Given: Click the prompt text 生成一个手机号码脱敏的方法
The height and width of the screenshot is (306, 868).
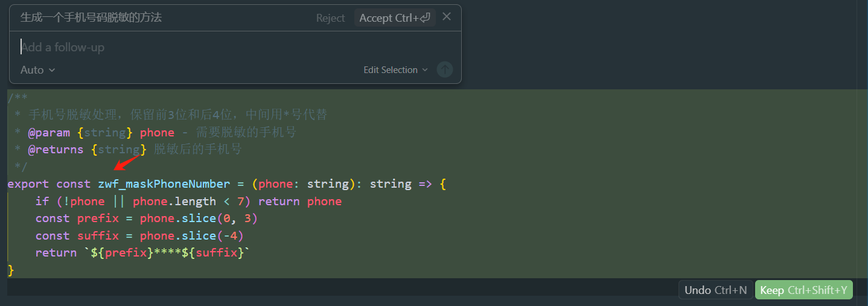Looking at the screenshot, I should tap(91, 18).
